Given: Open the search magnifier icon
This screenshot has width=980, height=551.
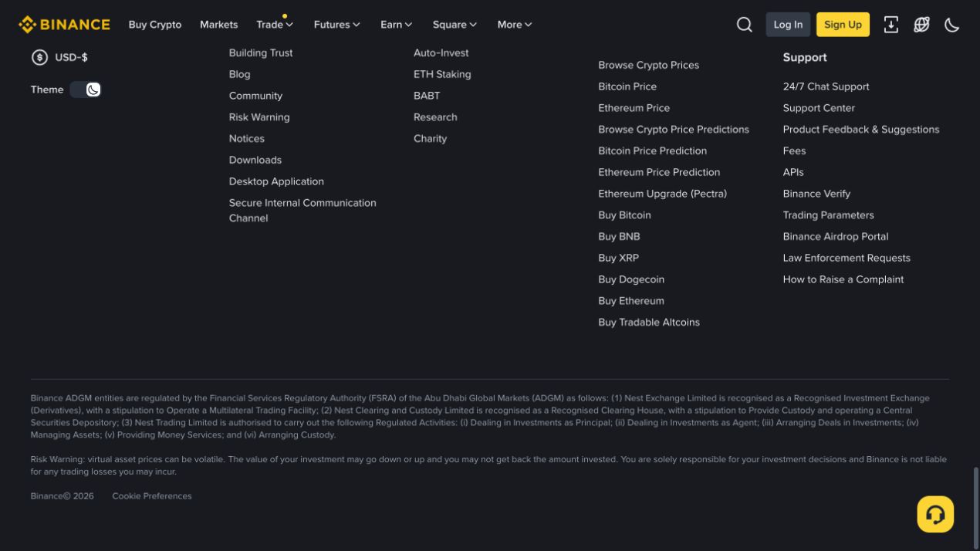Looking at the screenshot, I should [745, 25].
